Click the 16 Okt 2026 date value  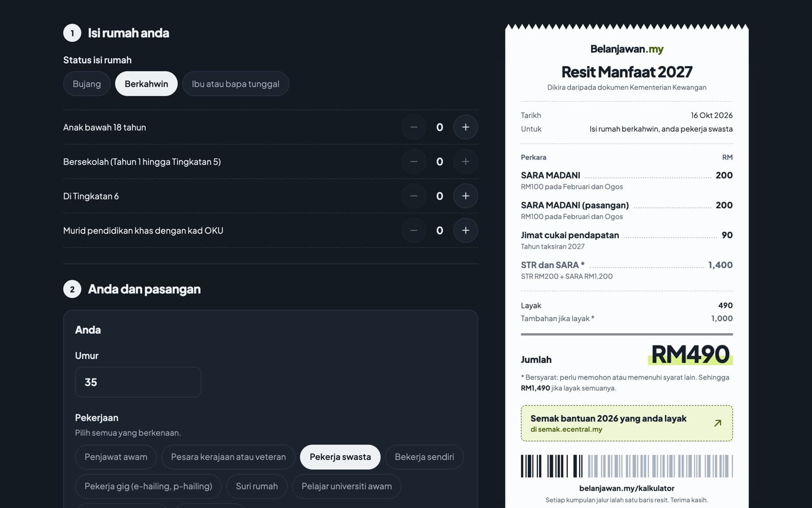tap(712, 115)
